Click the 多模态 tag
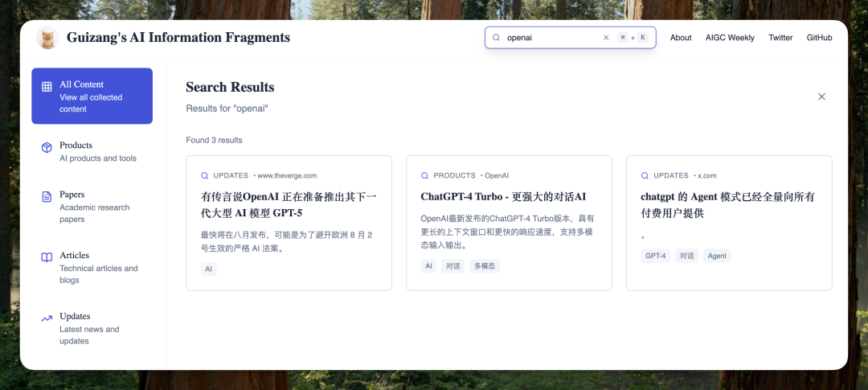868x390 pixels. pyautogui.click(x=485, y=266)
